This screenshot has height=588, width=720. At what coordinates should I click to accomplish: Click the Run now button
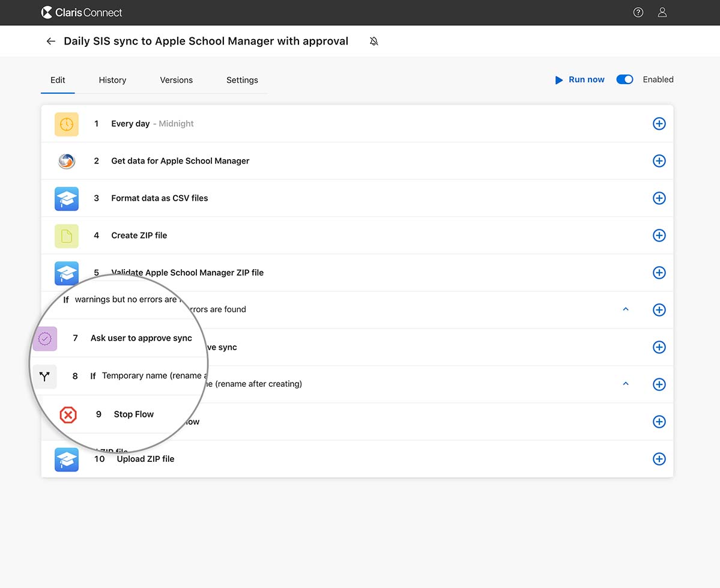(x=579, y=79)
